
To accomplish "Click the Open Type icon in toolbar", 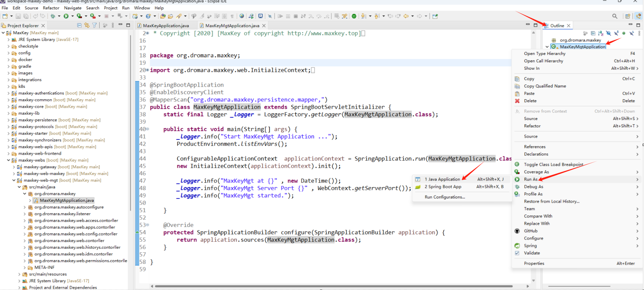I will (163, 16).
